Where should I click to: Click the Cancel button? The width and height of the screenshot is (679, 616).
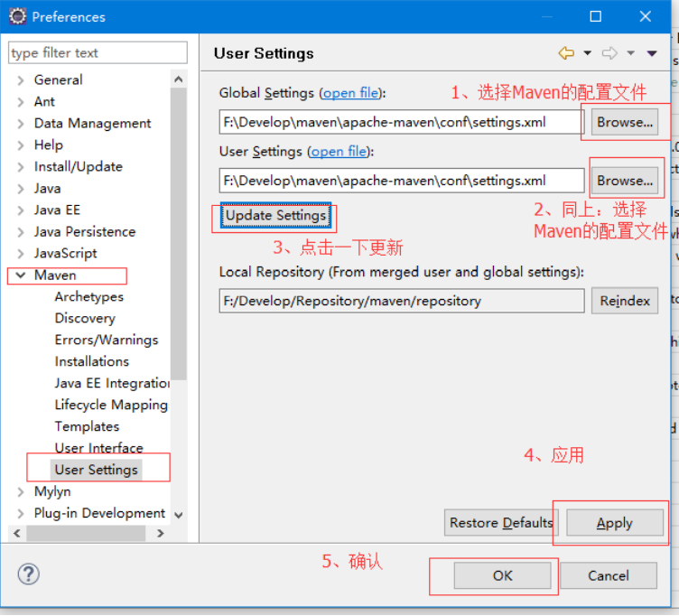point(608,575)
